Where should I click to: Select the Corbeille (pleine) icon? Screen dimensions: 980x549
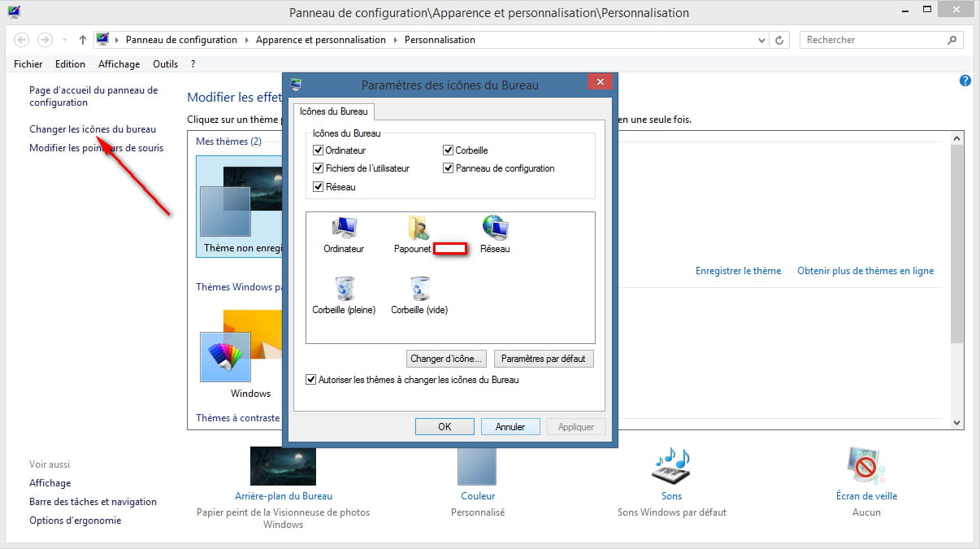(x=344, y=289)
